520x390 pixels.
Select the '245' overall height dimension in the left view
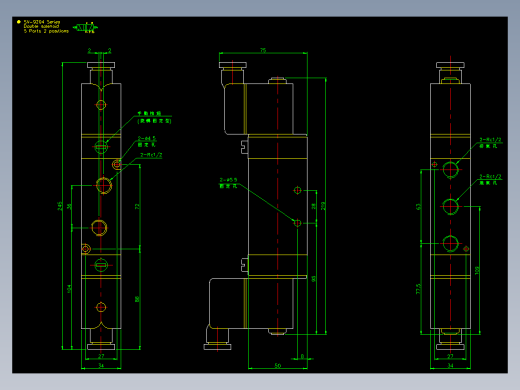[60, 206]
